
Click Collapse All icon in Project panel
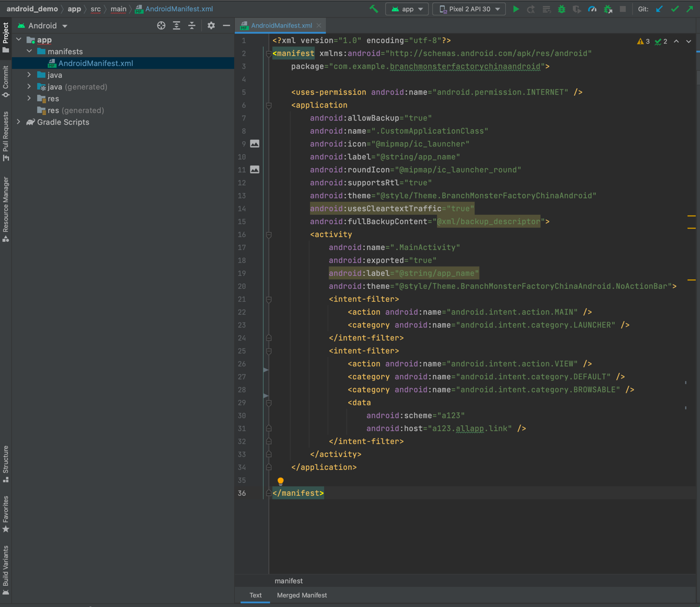[192, 26]
